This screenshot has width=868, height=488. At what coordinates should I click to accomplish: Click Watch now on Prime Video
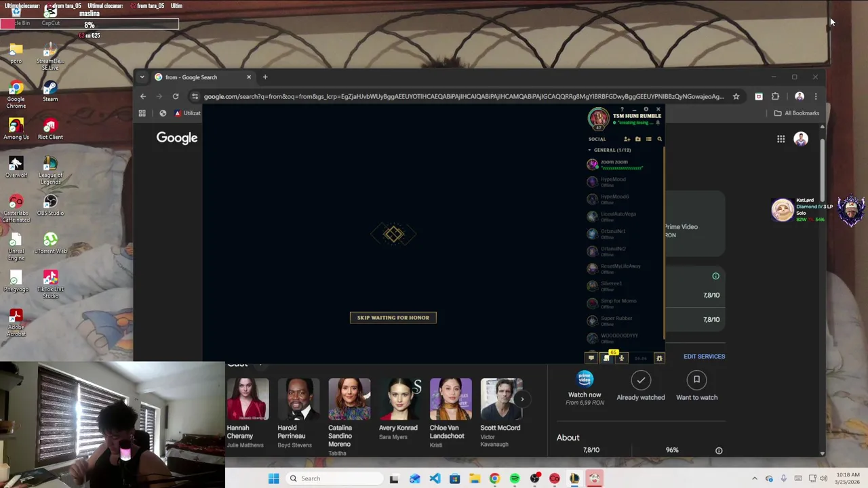coord(585,388)
